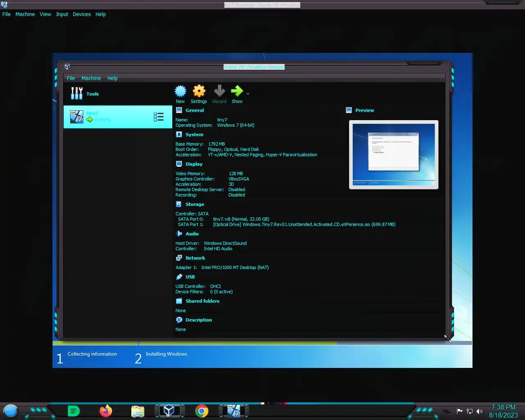Viewport: 525px width, 420px height.
Task: Open the Audio settings heading link
Action: click(x=192, y=234)
